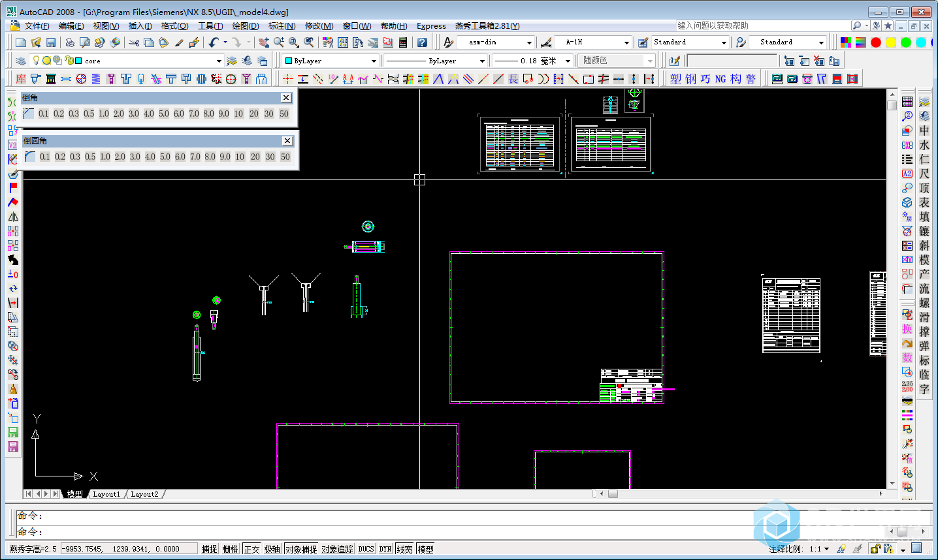Image resolution: width=938 pixels, height=560 pixels.
Task: Open the 'core' layer dropdown
Action: click(219, 61)
